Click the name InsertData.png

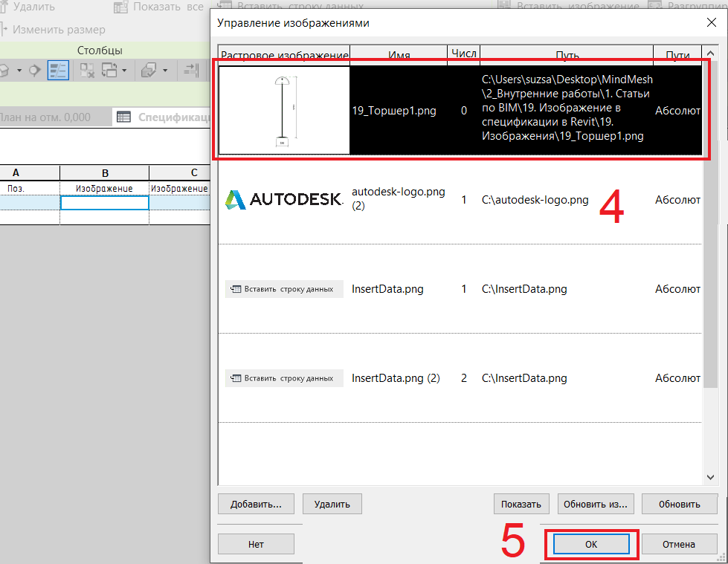[x=387, y=289]
